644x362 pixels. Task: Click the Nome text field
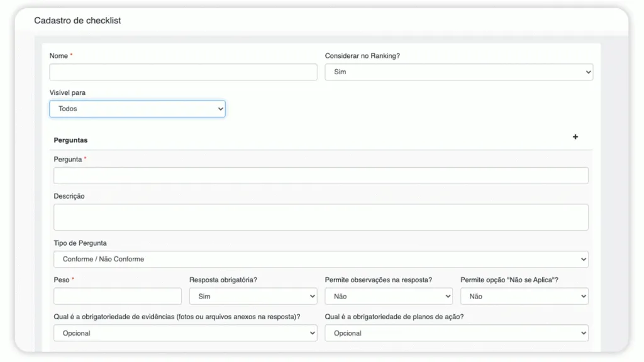tap(183, 72)
